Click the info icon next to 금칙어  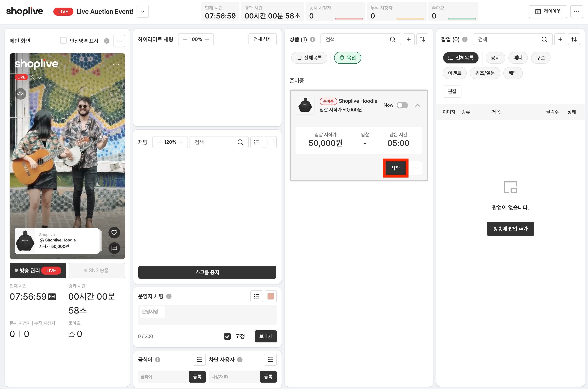[158, 360]
